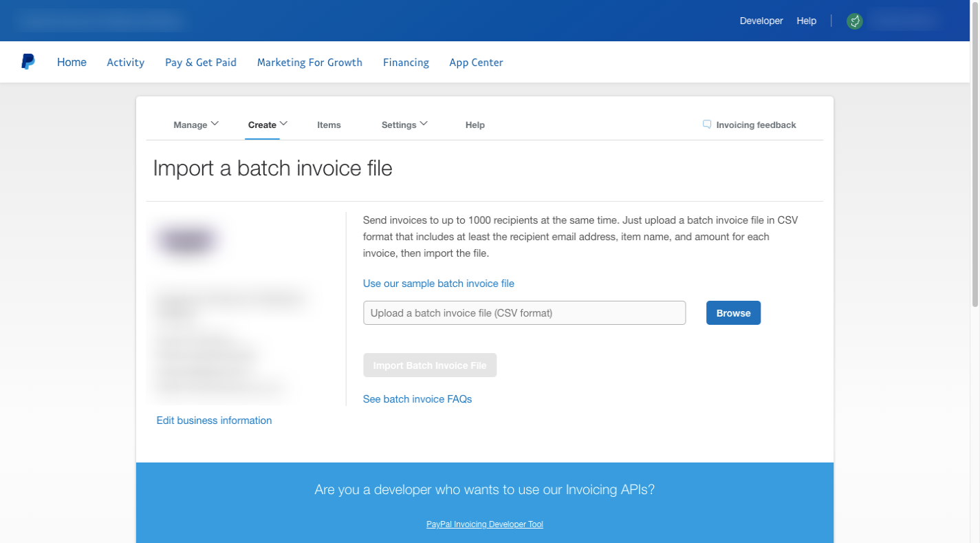Open See batch invoice FAQs link
980x543 pixels.
[417, 399]
